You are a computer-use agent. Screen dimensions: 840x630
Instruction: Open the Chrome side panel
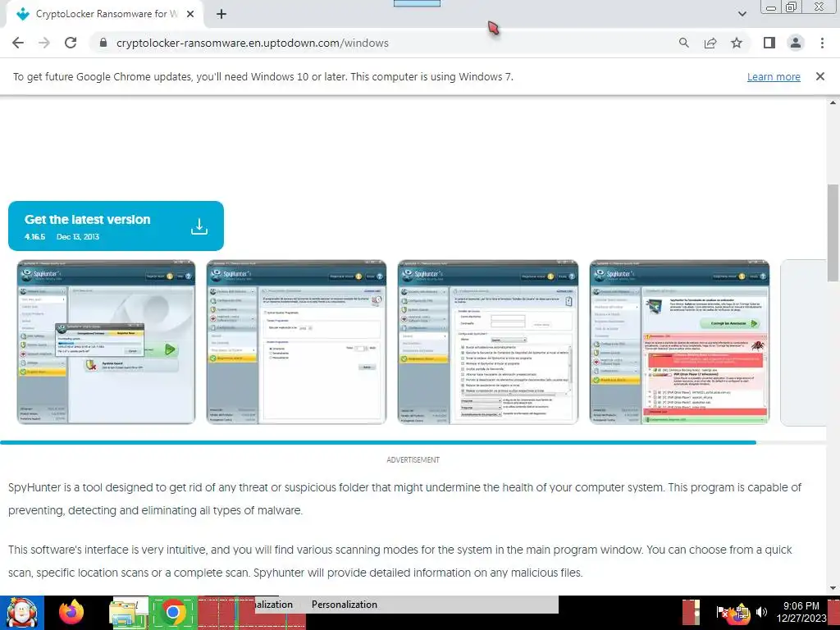(x=769, y=43)
